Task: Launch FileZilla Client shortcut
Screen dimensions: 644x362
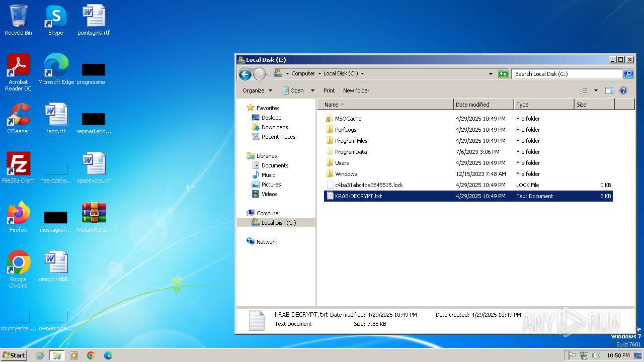Action: (18, 168)
